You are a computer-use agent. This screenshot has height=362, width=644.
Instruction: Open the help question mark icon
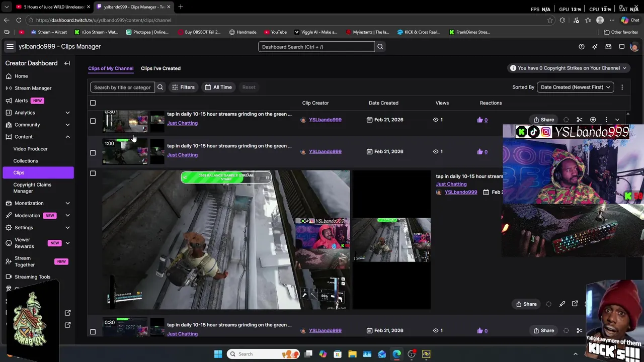[582, 47]
